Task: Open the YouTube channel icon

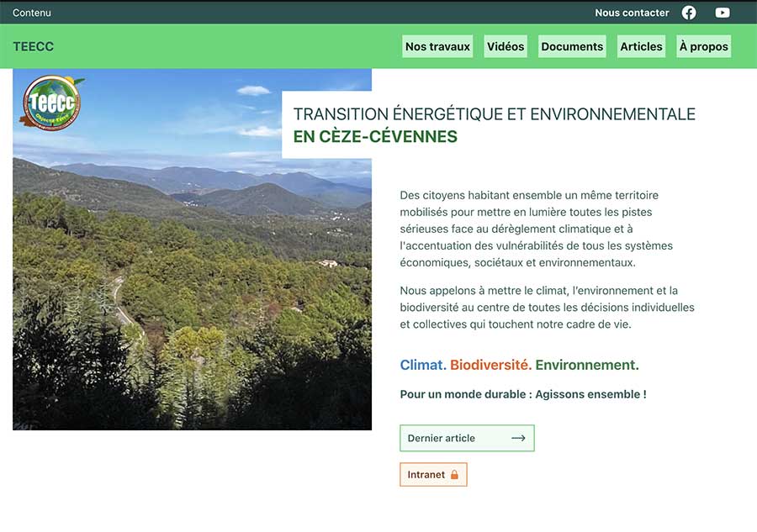Action: pos(723,13)
